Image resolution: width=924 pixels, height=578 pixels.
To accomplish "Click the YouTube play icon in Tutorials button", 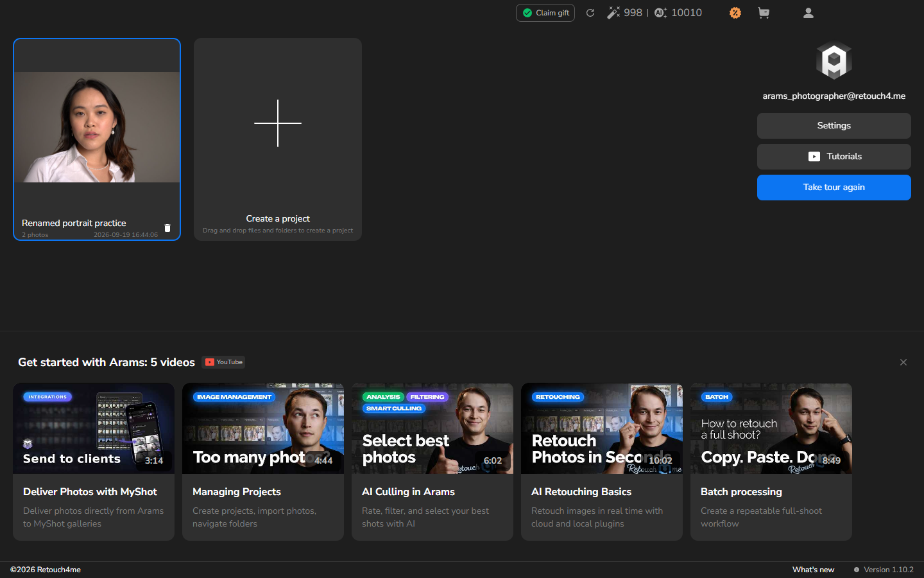I will click(x=814, y=157).
